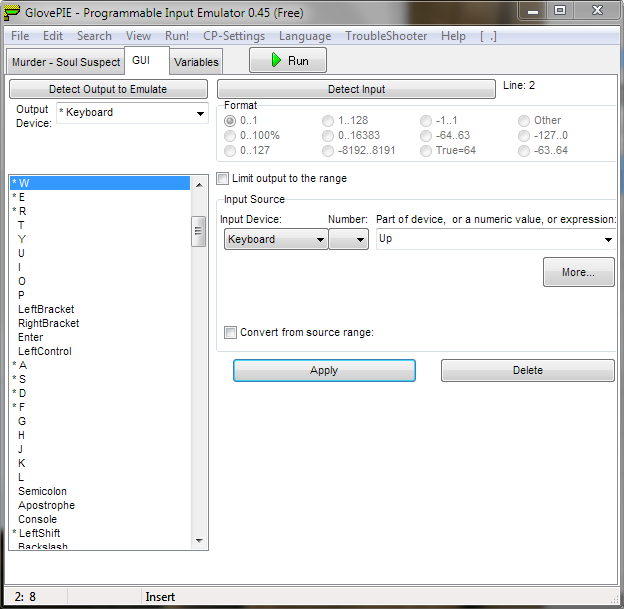Select LeftControl in the key list
The image size is (624, 609).
pos(100,351)
